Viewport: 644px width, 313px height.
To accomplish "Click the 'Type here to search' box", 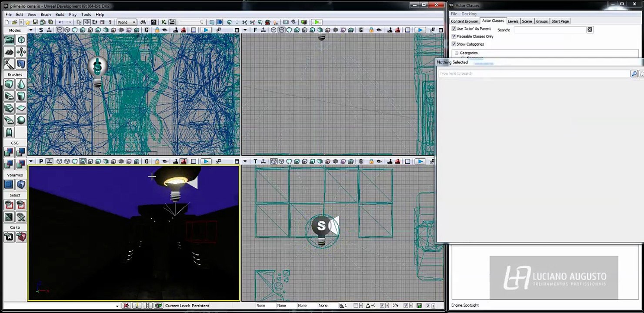I will 534,73.
